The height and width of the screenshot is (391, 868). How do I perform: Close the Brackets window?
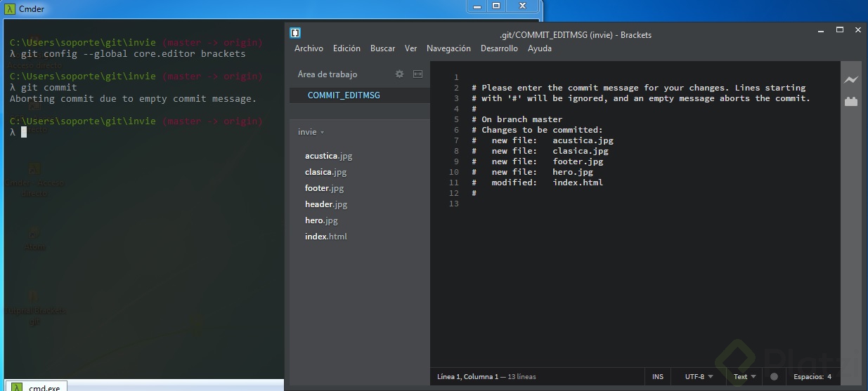[858, 30]
